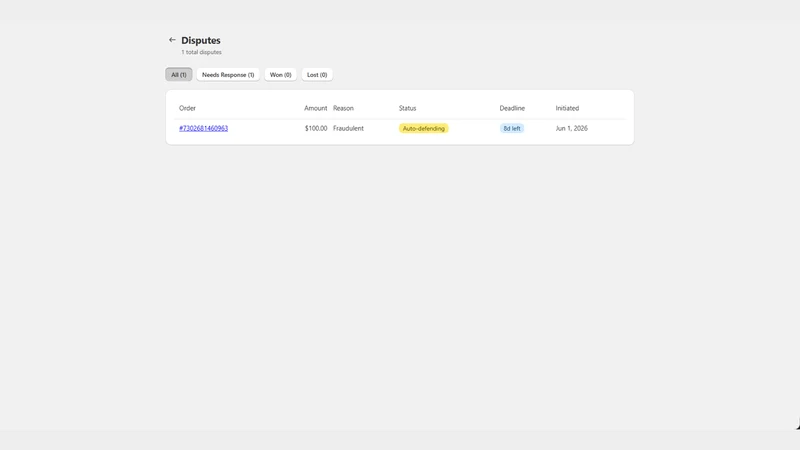800x450 pixels.
Task: Click the Order column header
Action: point(187,108)
